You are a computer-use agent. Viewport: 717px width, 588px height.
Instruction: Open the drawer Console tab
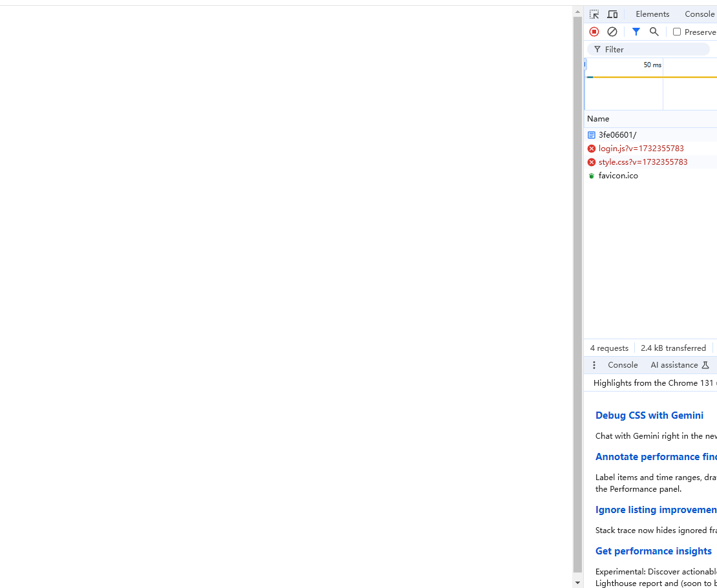point(623,365)
